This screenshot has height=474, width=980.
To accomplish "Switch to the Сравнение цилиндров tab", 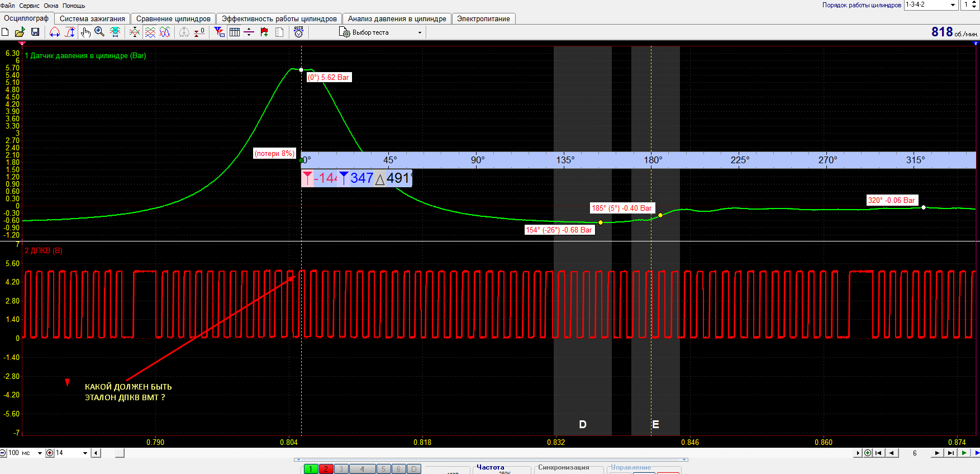I will click(173, 18).
